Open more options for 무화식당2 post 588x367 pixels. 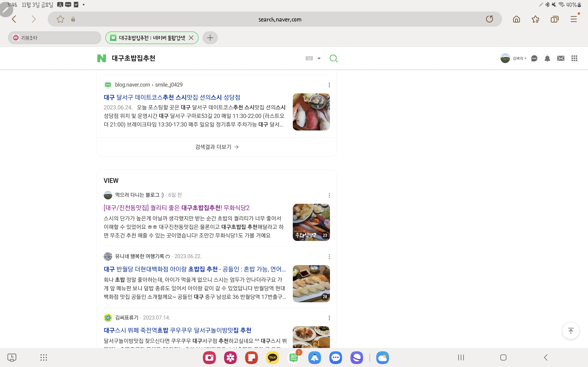click(329, 195)
